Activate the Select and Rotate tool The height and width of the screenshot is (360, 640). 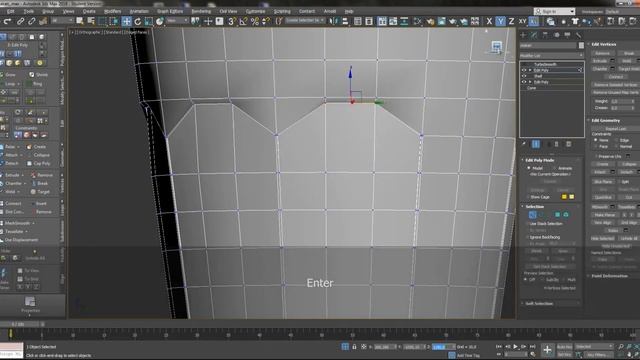(138, 21)
